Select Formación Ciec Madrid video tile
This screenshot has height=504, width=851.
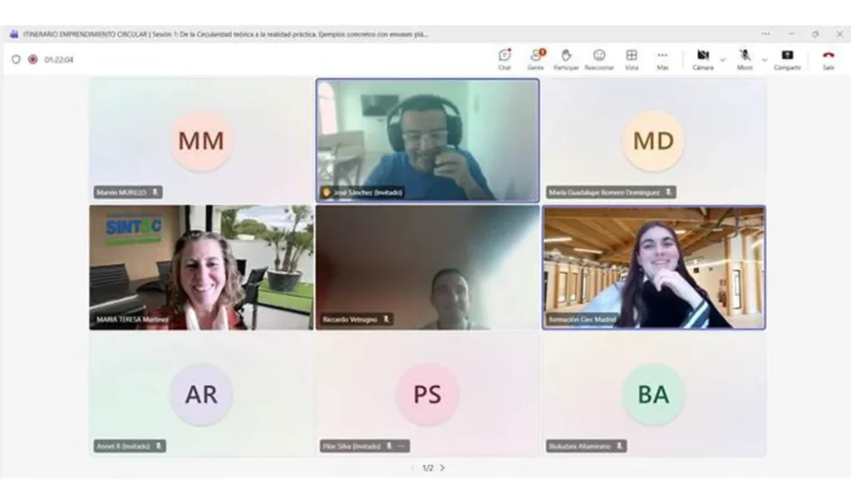coord(654,267)
